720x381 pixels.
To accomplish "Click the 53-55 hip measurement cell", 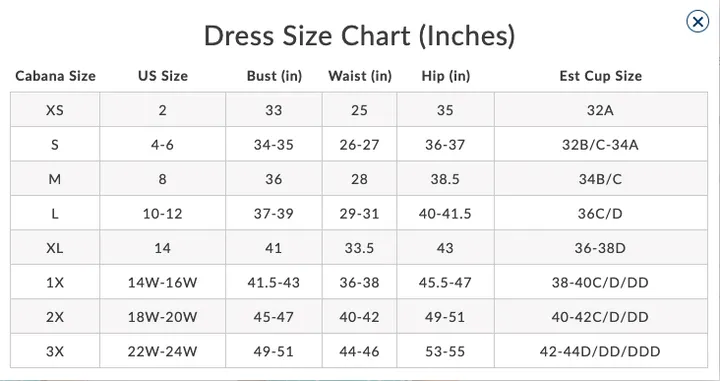I will click(445, 351).
